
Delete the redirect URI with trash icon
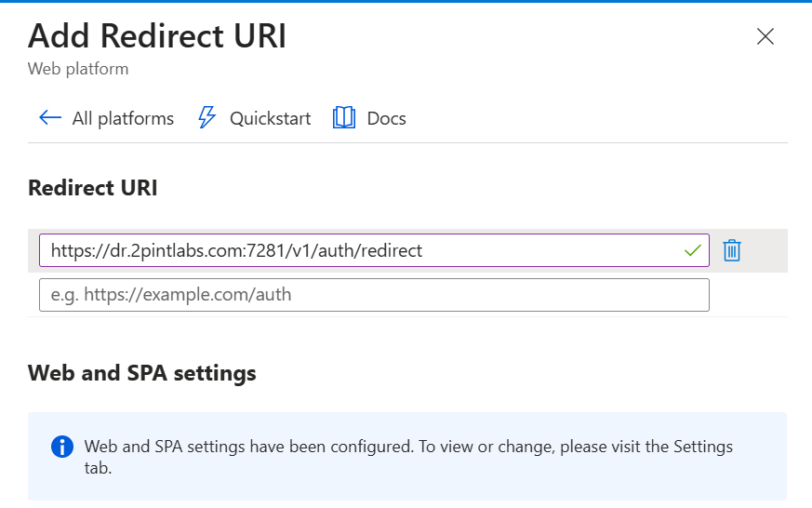point(732,250)
